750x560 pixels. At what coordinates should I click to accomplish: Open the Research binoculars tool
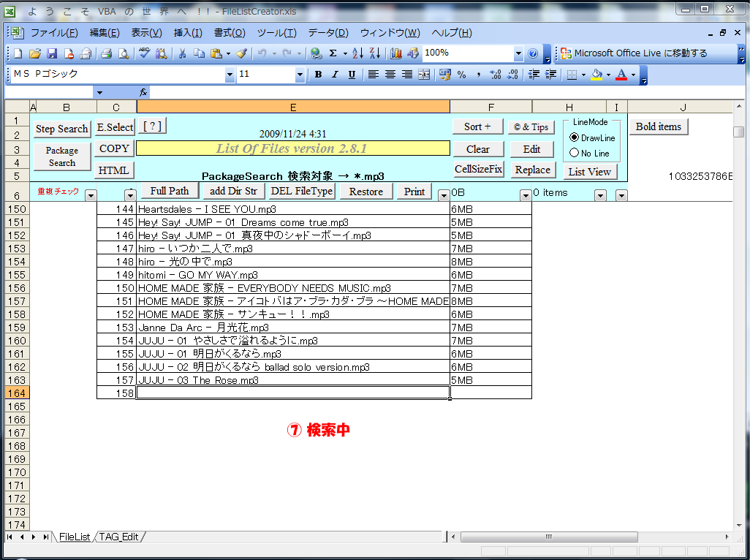tap(162, 53)
